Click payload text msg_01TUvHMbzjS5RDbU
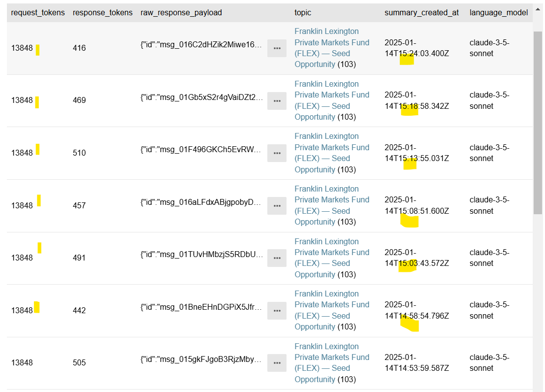 pos(201,254)
